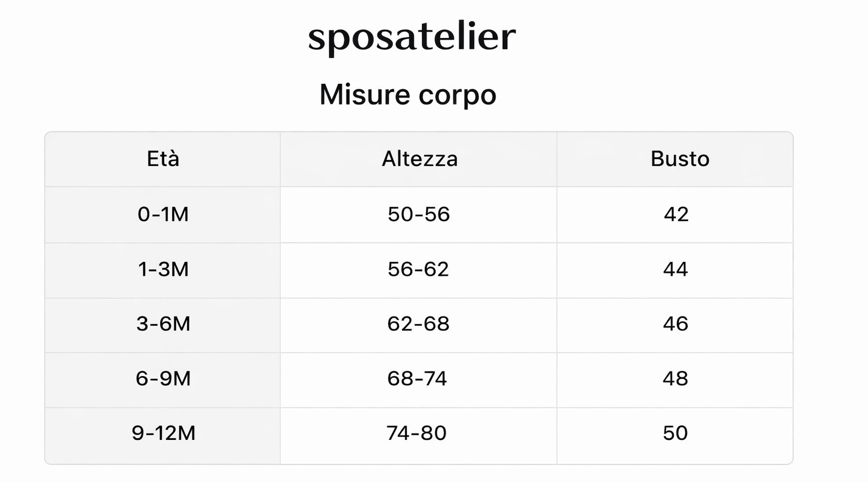Screen dimensions: 868x483
Task: Select the 68-74 height value
Action: (417, 378)
